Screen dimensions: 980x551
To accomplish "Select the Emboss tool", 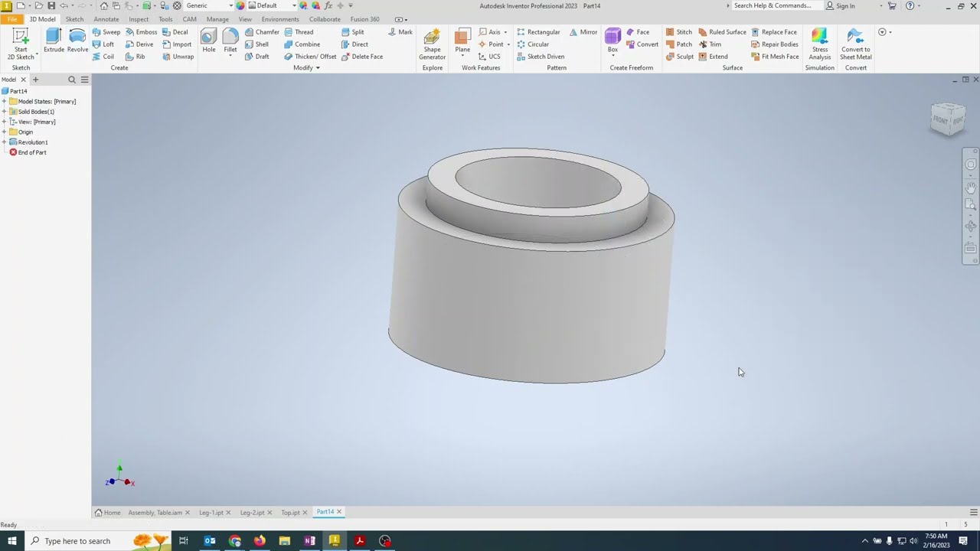I will click(x=141, y=32).
